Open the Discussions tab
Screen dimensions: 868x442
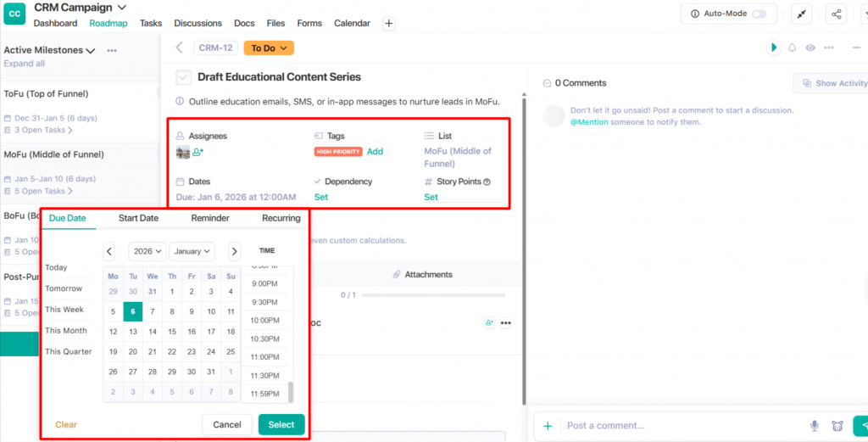click(x=198, y=23)
